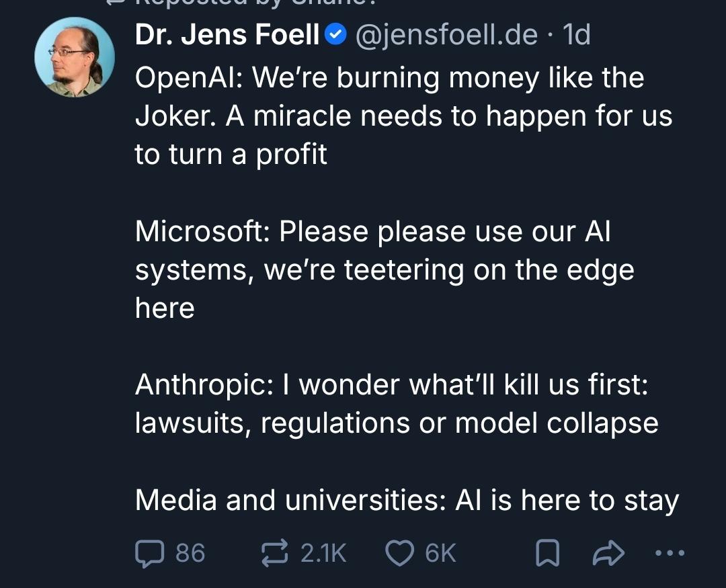Open the three-dot more options menu
The width and height of the screenshot is (726, 588).
point(670,554)
